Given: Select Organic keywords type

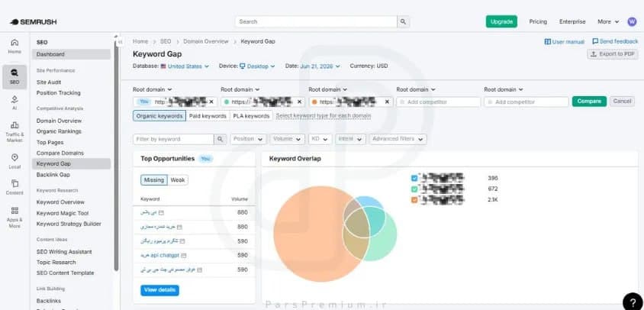Looking at the screenshot, I should point(159,116).
